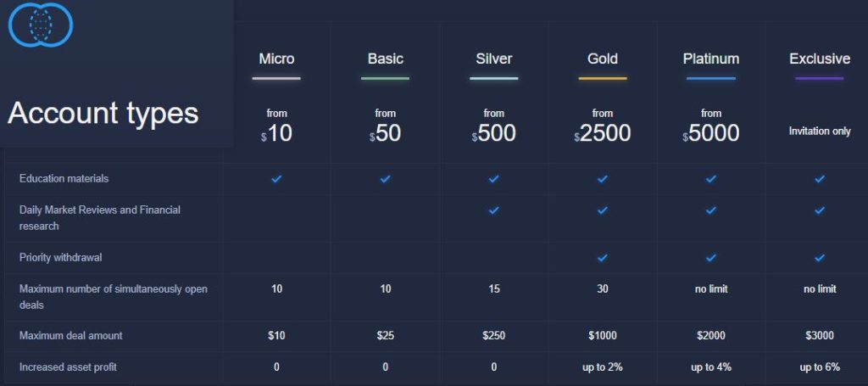Click the purple underline beneath Exclusive
This screenshot has height=386, width=868.
click(820, 79)
